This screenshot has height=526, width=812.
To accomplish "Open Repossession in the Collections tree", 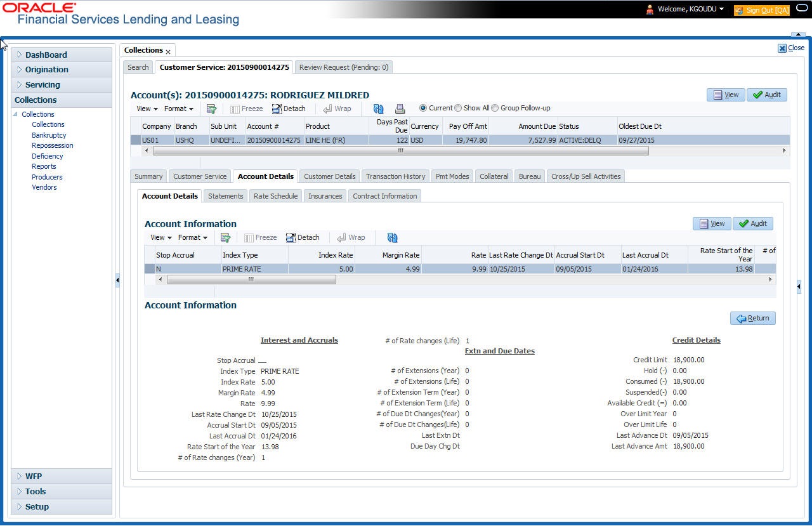I will (53, 145).
